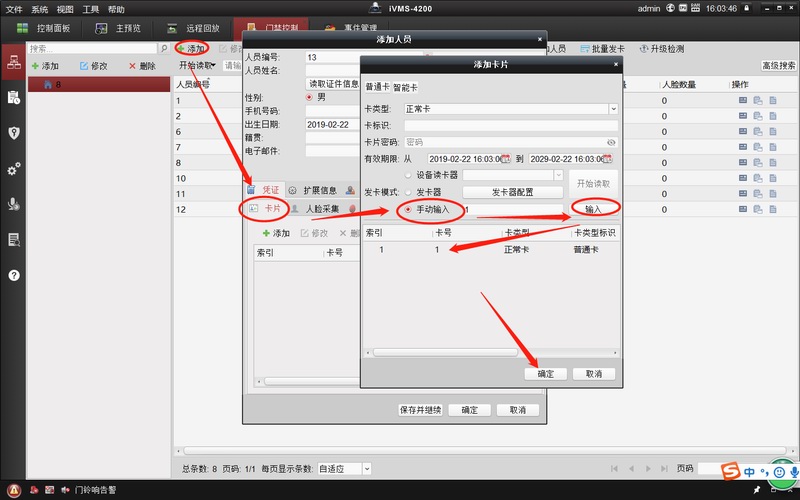This screenshot has width=800, height=500.
Task: Open the 工具 menu in the menu bar
Action: tap(91, 8)
